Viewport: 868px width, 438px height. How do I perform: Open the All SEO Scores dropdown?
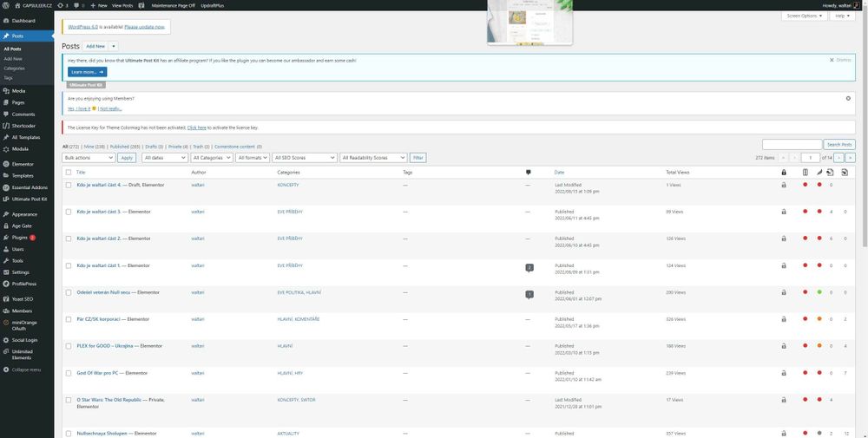pyautogui.click(x=304, y=158)
